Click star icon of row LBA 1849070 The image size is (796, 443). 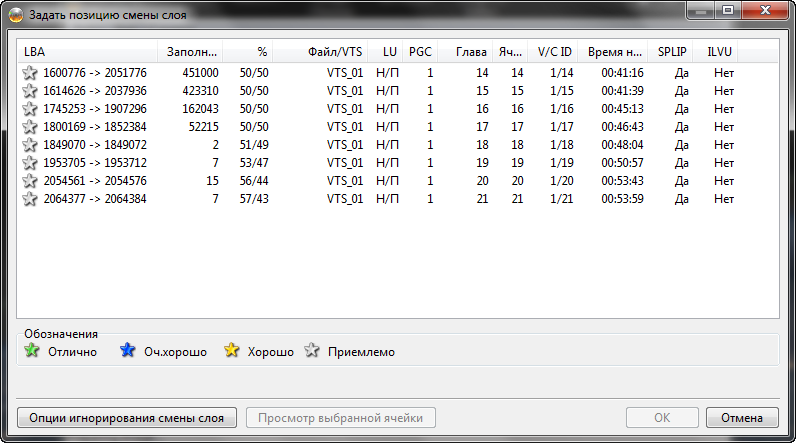coord(30,145)
